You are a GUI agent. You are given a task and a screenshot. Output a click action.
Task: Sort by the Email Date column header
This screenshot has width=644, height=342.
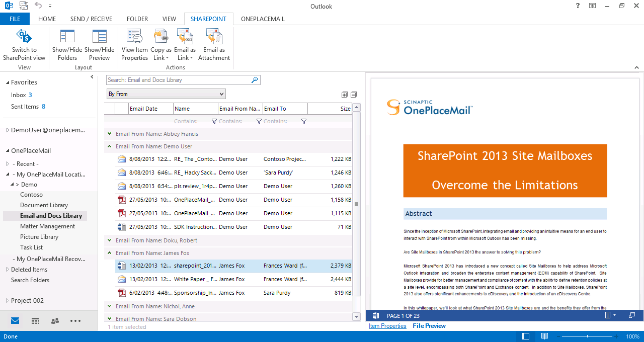[x=151, y=109]
